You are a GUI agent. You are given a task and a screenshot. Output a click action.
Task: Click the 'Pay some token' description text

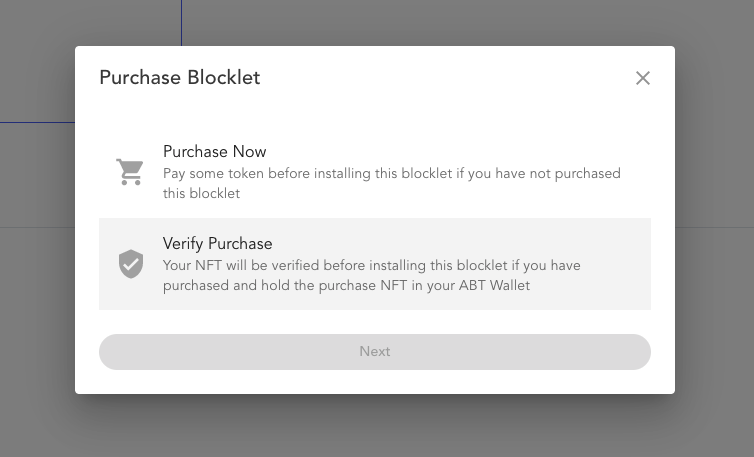point(391,174)
